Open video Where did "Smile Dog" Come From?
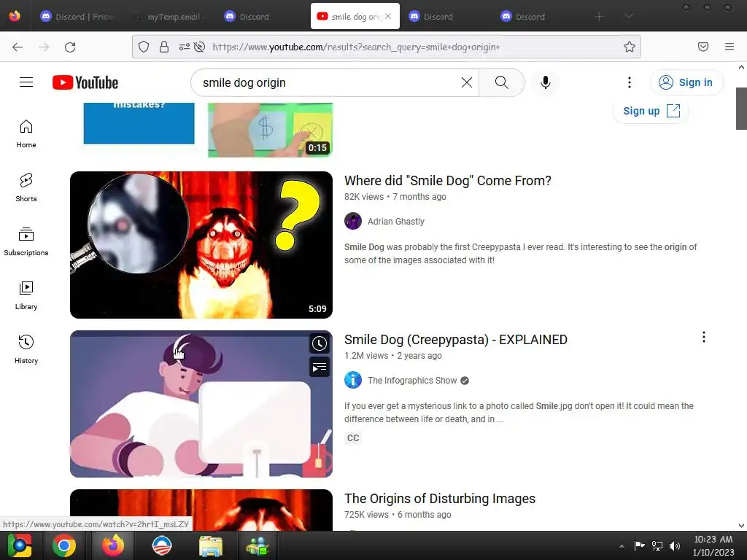This screenshot has height=560, width=747. [448, 181]
